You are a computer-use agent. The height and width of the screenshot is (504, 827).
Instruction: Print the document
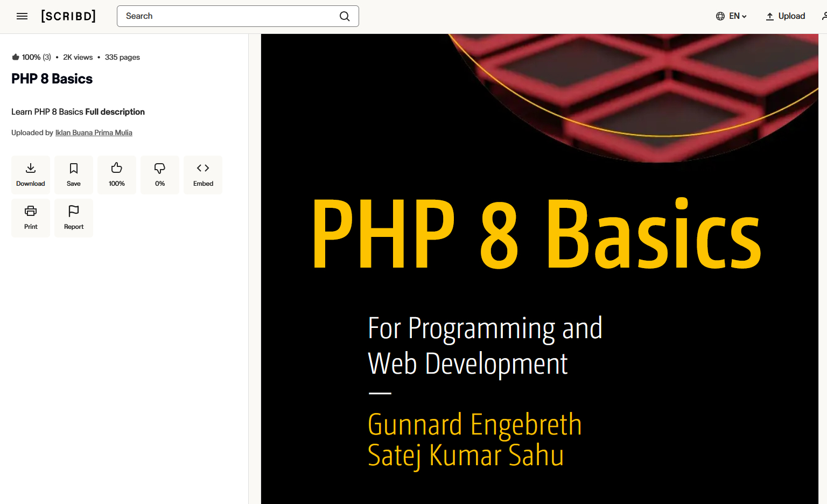coord(31,218)
